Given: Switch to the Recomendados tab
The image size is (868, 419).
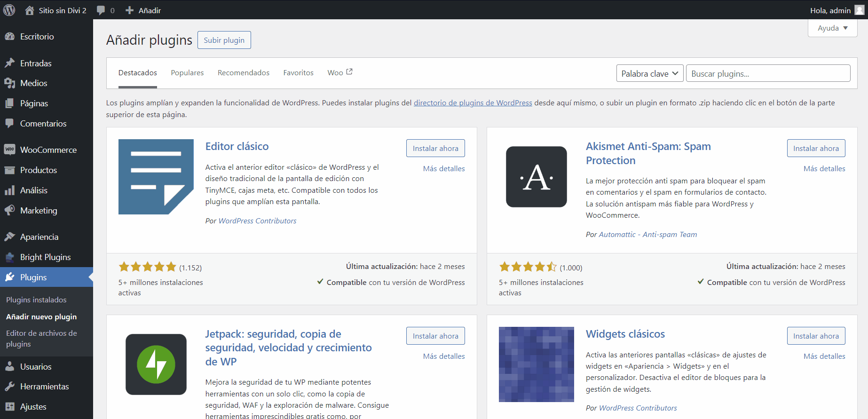Looking at the screenshot, I should [243, 73].
